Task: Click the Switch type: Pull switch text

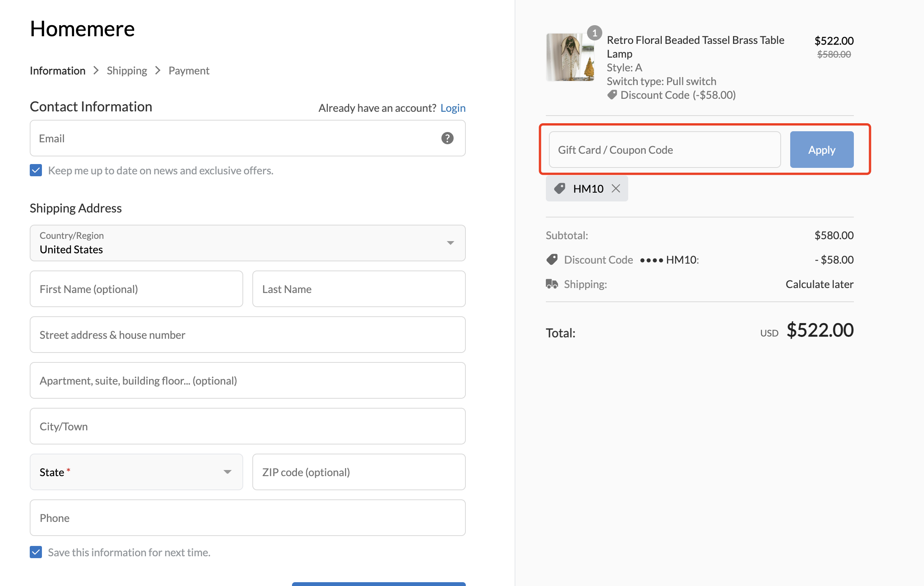Action: click(661, 81)
